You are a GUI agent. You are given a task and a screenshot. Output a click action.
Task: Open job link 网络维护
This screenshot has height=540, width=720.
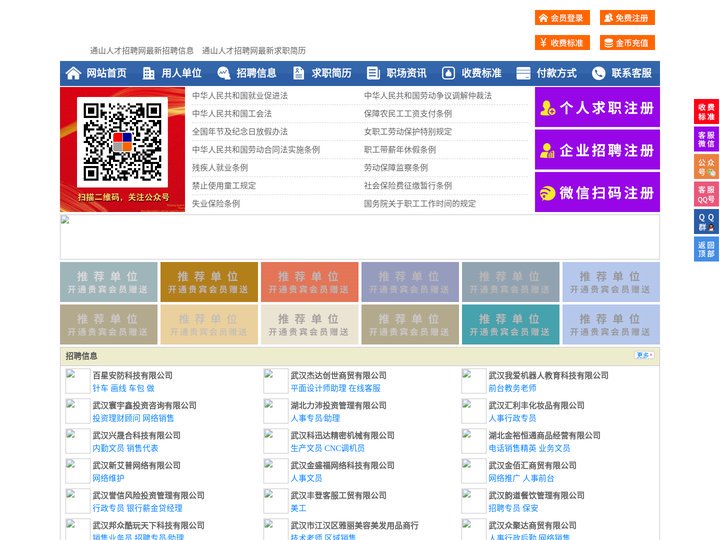pyautogui.click(x=108, y=478)
